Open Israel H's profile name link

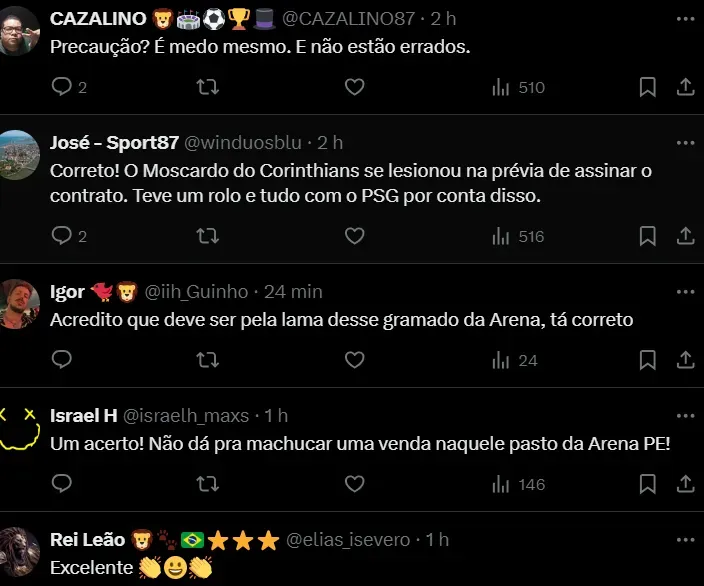[84, 415]
